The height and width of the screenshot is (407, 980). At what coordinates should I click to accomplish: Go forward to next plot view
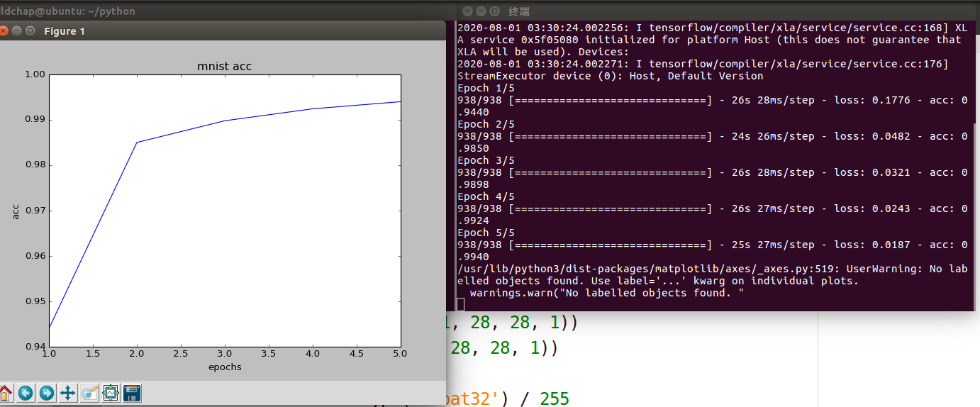(x=47, y=393)
